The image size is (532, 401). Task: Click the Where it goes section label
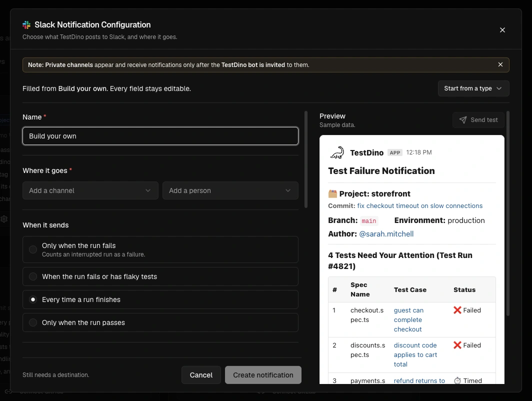pos(45,170)
